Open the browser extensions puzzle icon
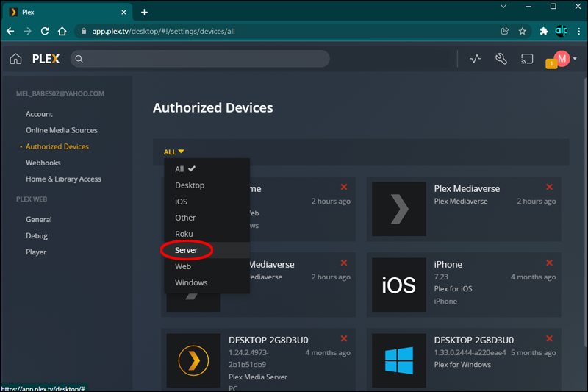588x392 pixels. [x=543, y=31]
